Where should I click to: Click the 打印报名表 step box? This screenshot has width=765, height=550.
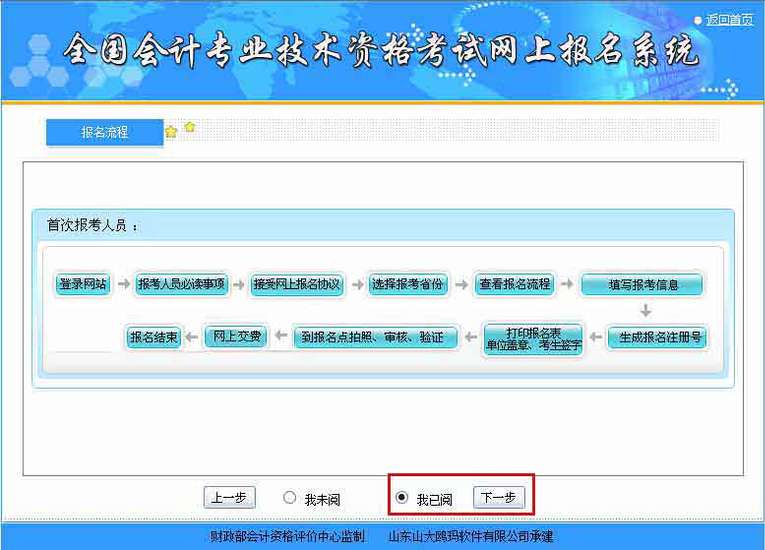coord(533,338)
